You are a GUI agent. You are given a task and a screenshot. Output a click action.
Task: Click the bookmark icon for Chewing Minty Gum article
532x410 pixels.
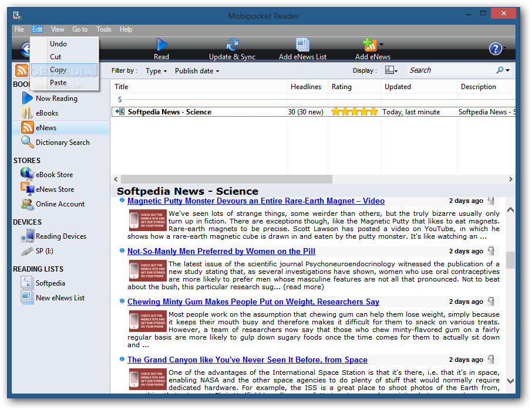click(x=491, y=301)
